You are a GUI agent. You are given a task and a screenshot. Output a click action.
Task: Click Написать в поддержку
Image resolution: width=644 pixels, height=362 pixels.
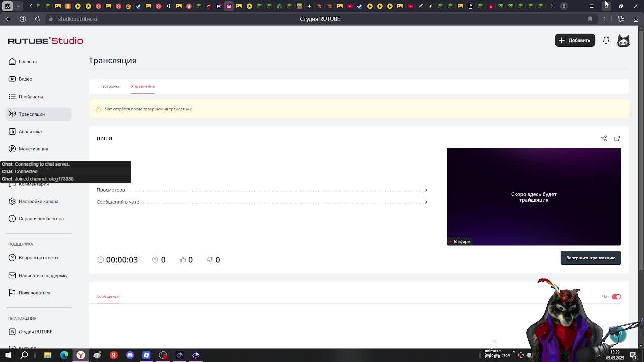(43, 275)
